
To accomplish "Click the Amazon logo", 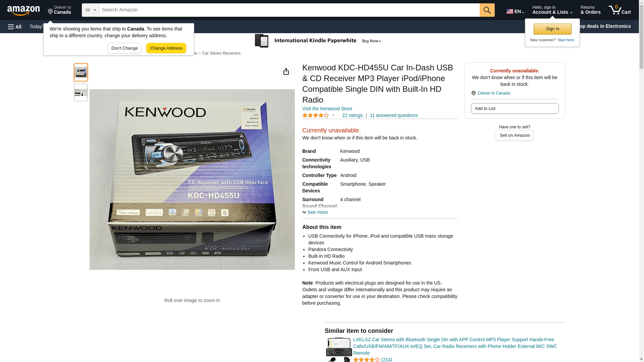I will [23, 11].
